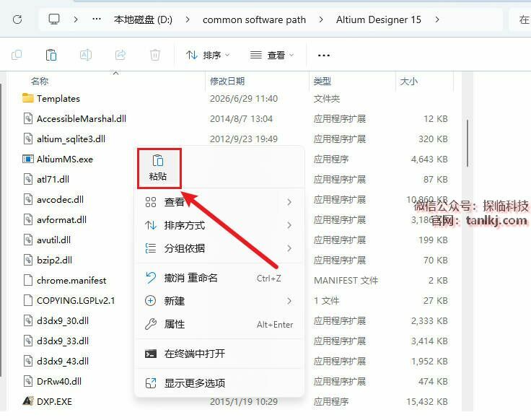The image size is (531, 420).
Task: Click the toolbar Rename icon
Action: [x=86, y=55]
